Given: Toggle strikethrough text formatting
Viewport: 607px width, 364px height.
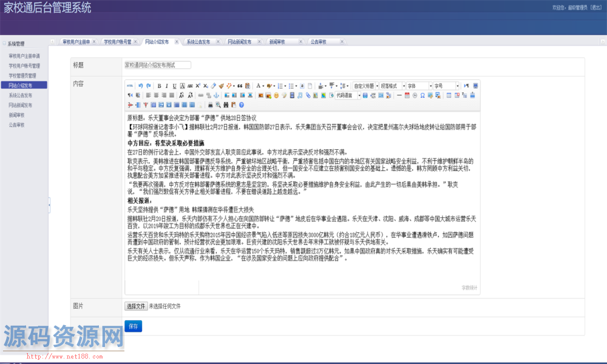Looking at the screenshot, I should pos(190,86).
